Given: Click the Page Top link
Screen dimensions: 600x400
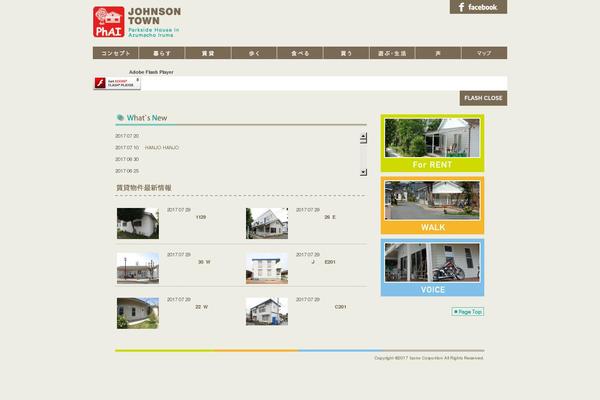Looking at the screenshot, I should (x=468, y=312).
